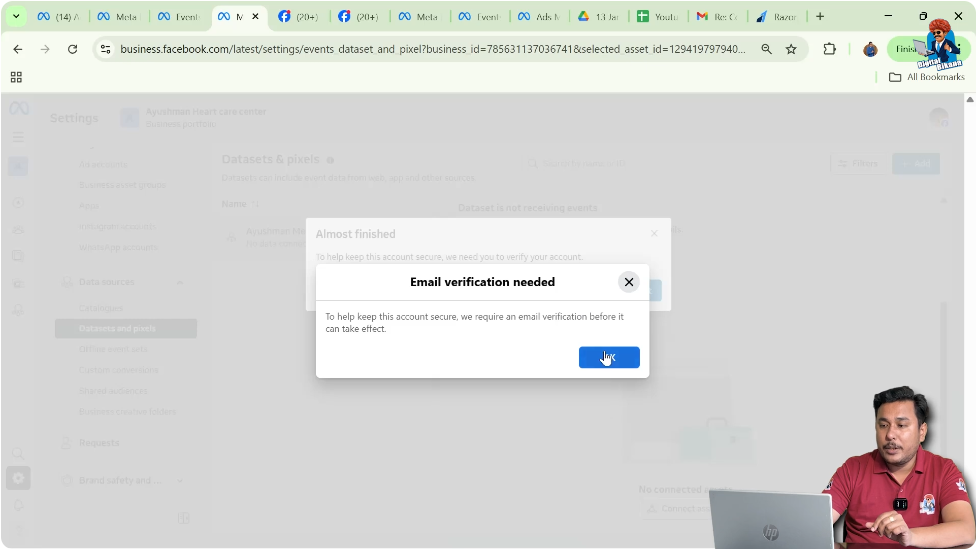Screen dimensions: 977x551
Task: Switch to the YouTube Sheets tab
Action: [659, 17]
